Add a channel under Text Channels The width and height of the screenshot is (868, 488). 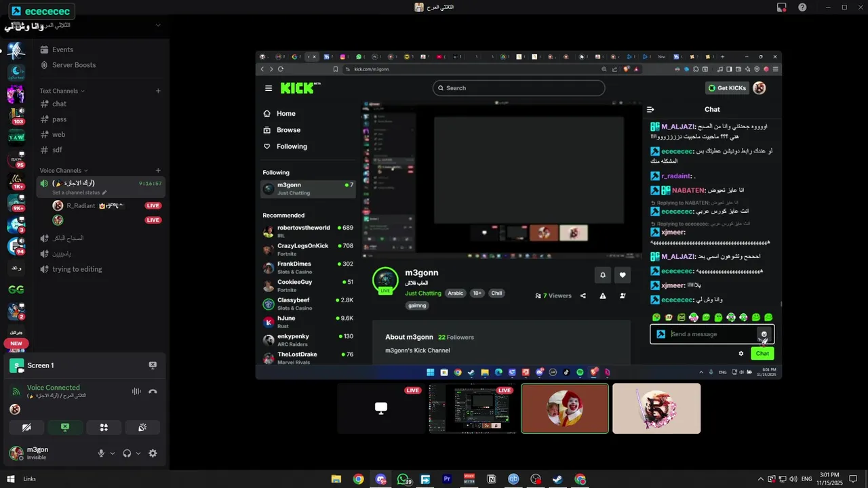(x=158, y=91)
